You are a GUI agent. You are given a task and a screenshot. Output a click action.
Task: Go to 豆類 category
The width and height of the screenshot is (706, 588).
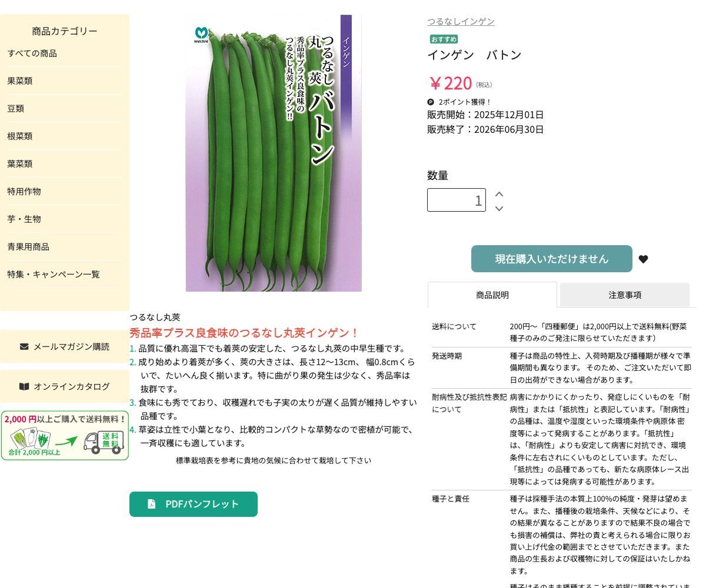pyautogui.click(x=16, y=108)
